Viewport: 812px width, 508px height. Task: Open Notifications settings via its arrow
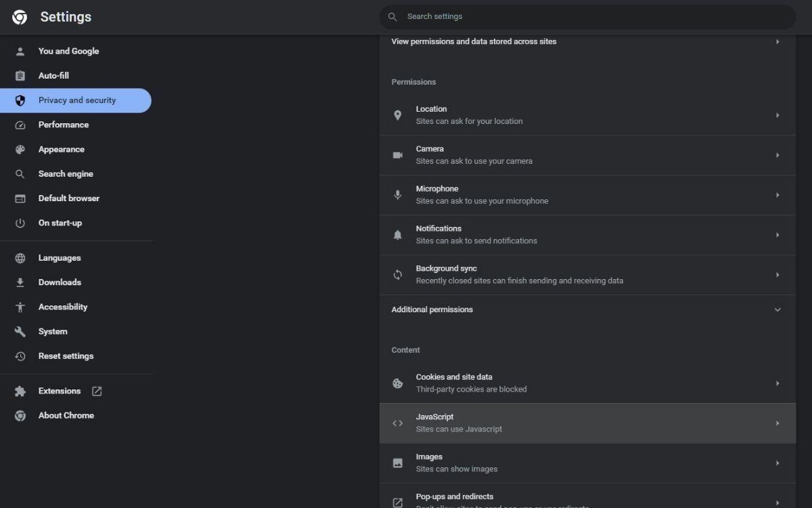[777, 235]
